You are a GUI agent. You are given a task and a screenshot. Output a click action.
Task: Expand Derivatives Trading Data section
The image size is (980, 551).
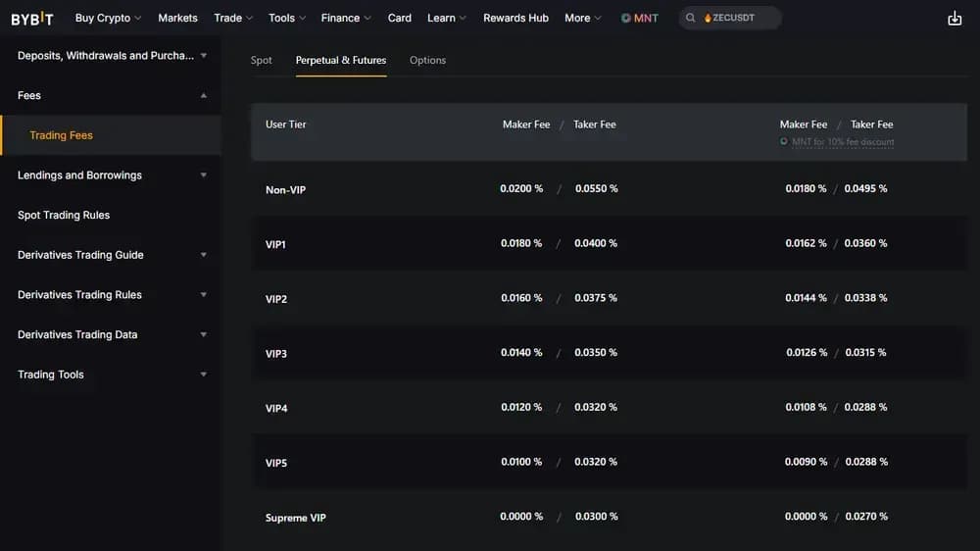click(x=111, y=334)
